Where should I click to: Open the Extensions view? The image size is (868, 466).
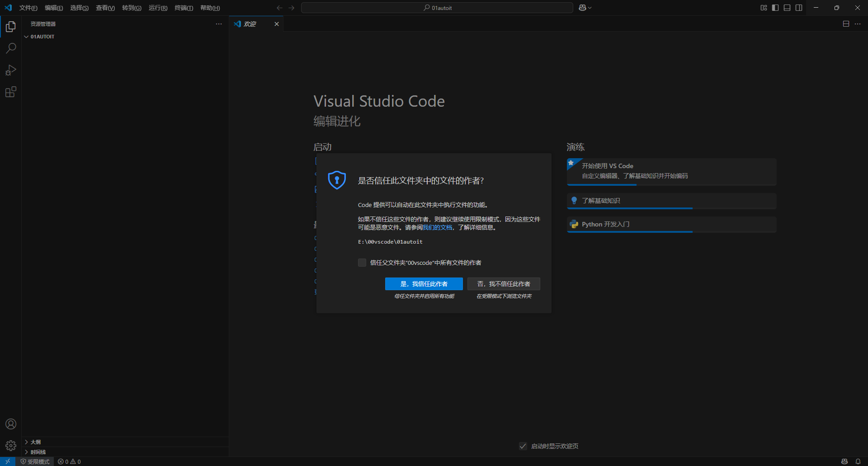click(x=11, y=92)
